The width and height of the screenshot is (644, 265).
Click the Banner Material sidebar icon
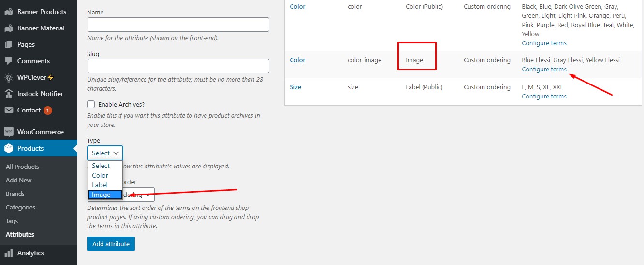pyautogui.click(x=8, y=28)
